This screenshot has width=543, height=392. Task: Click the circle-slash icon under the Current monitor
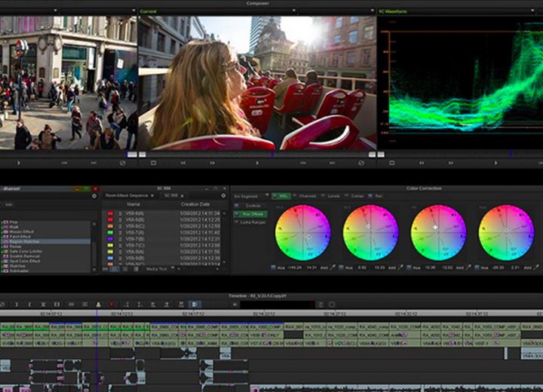(361, 163)
